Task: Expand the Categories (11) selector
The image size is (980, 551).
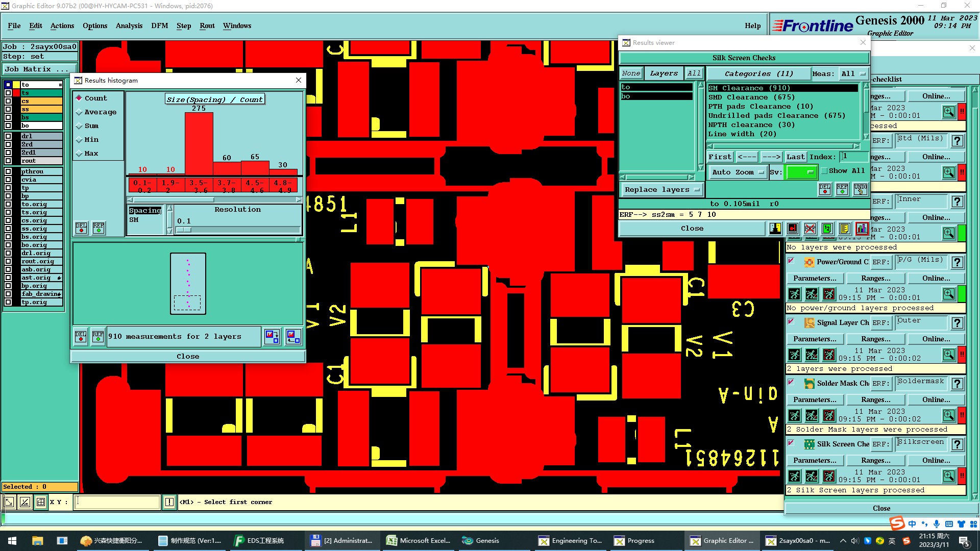Action: (758, 74)
